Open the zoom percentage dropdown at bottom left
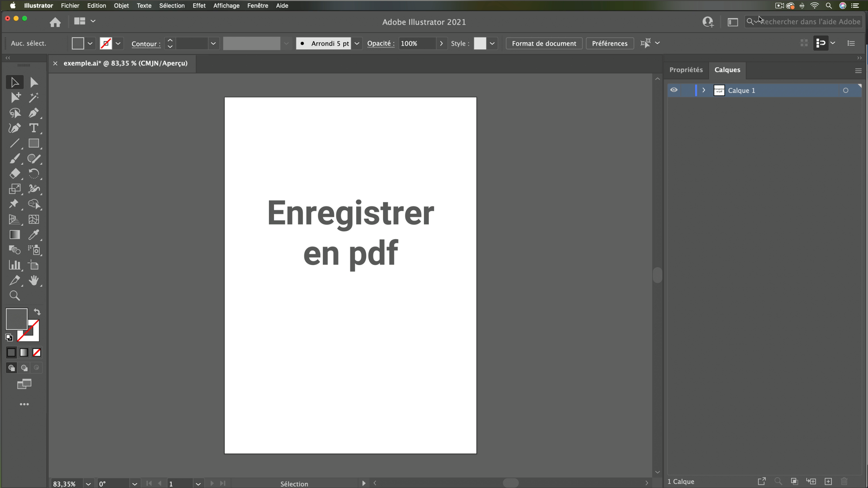Viewport: 868px width, 488px height. 88,484
